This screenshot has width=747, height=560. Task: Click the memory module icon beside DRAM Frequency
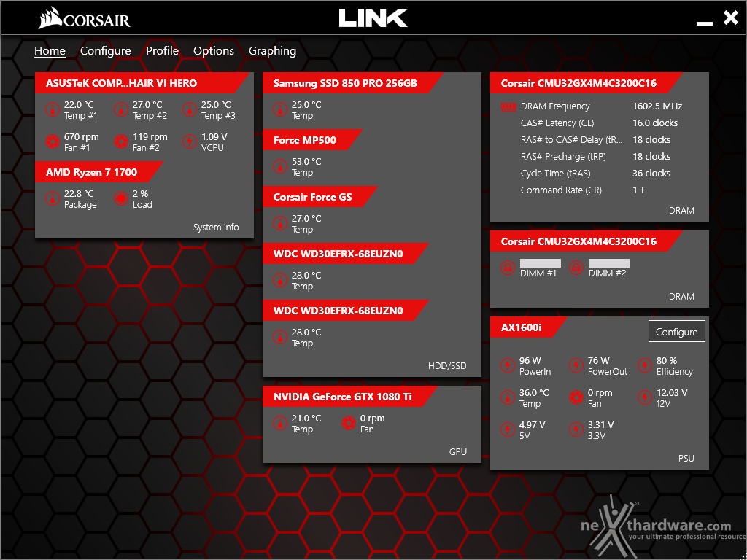point(508,106)
